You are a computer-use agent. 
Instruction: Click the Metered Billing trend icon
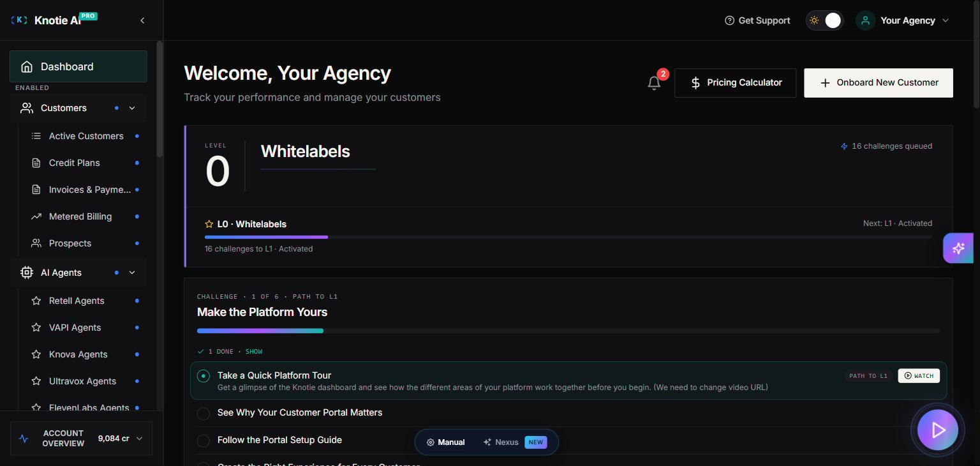tap(36, 216)
